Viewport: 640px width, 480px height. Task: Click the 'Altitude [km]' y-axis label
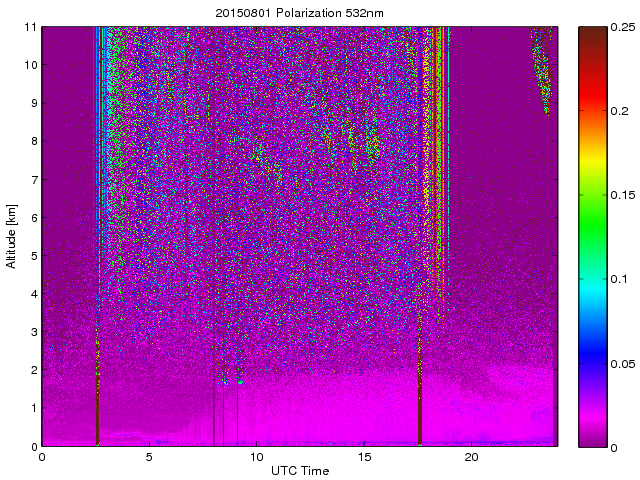point(11,236)
